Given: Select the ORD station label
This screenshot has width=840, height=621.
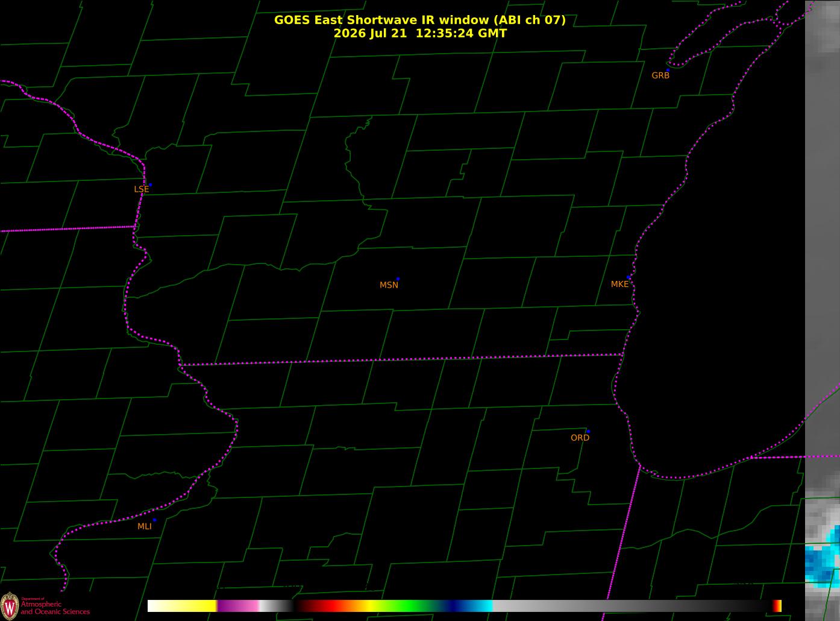Looking at the screenshot, I should (x=580, y=438).
